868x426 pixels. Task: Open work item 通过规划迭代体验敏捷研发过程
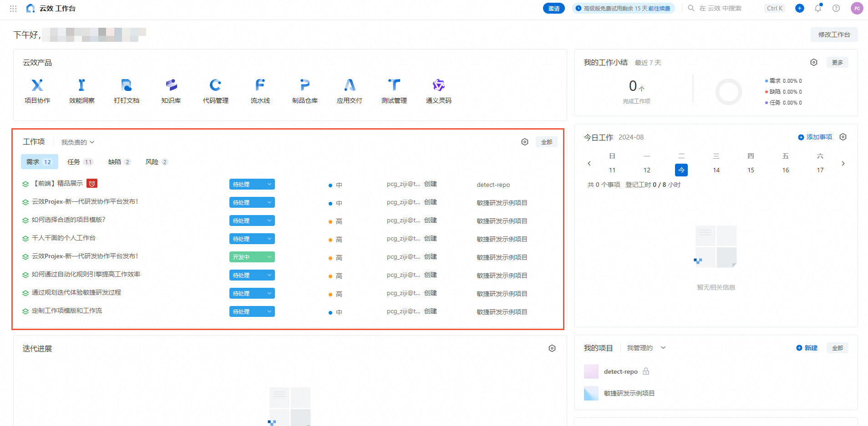pos(76,292)
